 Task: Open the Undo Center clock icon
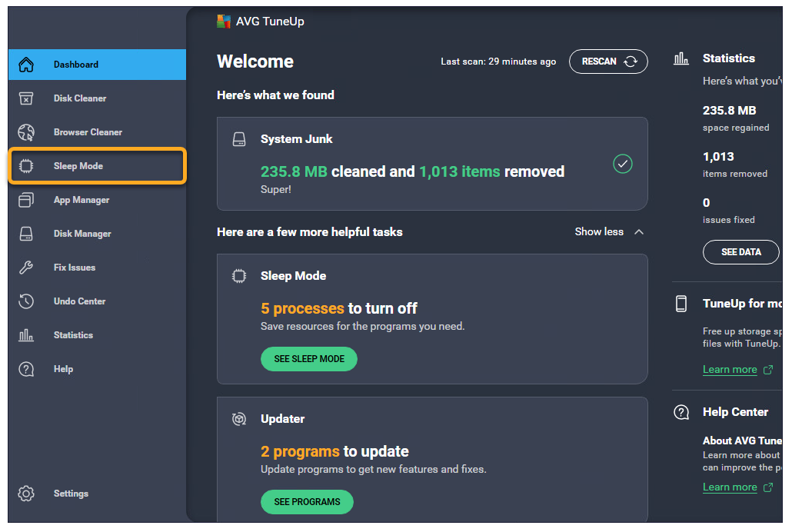tap(26, 301)
